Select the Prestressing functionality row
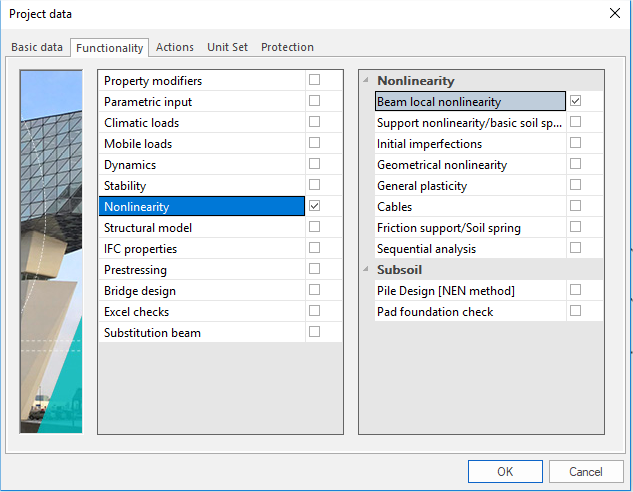The height and width of the screenshot is (492, 633). pyautogui.click(x=200, y=269)
